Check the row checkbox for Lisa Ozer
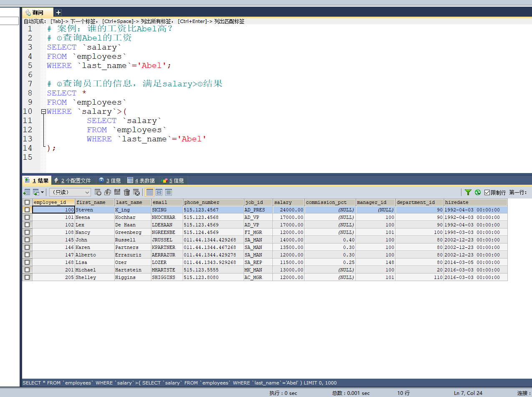Image resolution: width=532 pixels, height=397 pixels. (27, 262)
